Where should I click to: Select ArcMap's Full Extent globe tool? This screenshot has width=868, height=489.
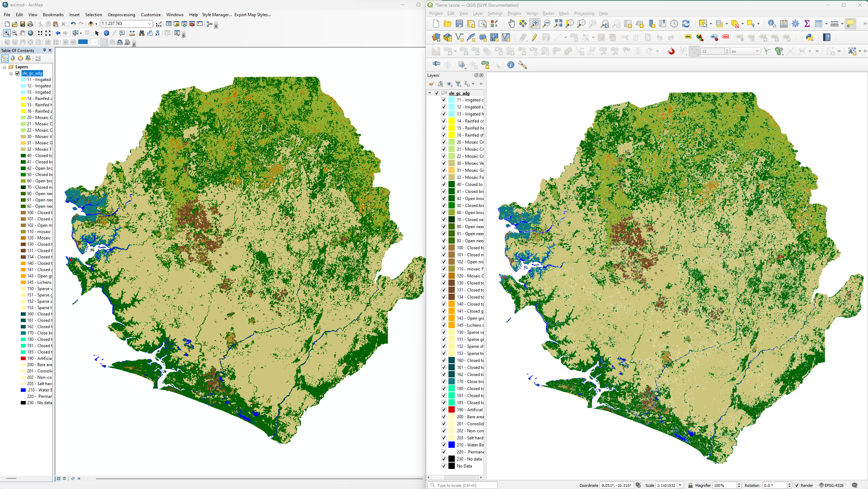pyautogui.click(x=31, y=33)
